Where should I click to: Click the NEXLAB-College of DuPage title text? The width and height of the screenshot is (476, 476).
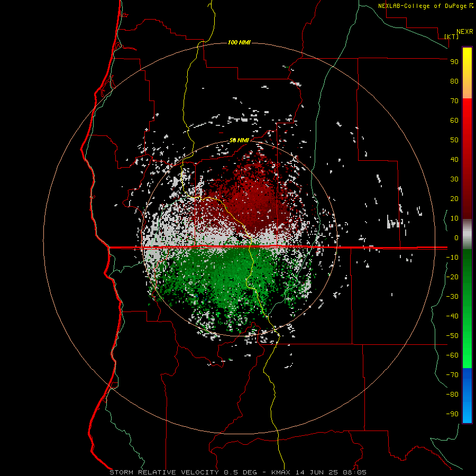[x=422, y=6]
